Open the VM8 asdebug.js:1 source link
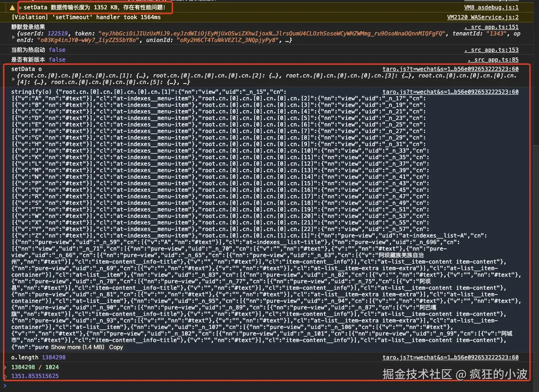 pos(491,7)
